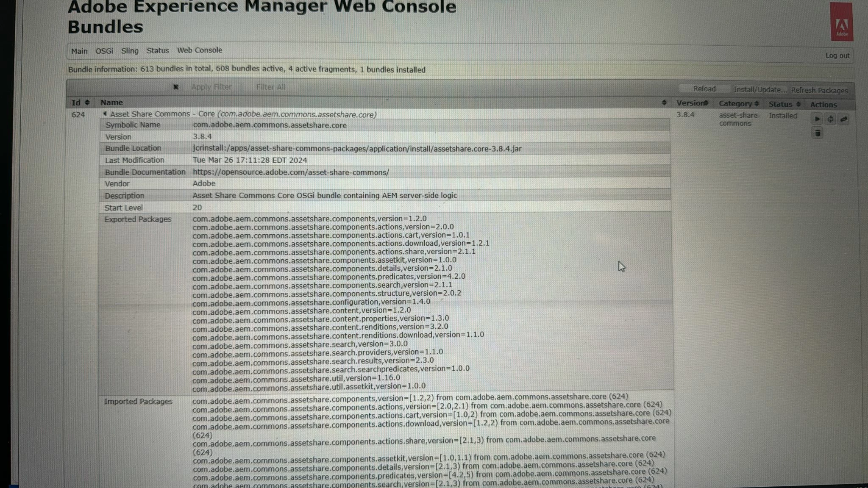Open the OSGi menu
This screenshot has width=868, height=488.
[x=104, y=51]
